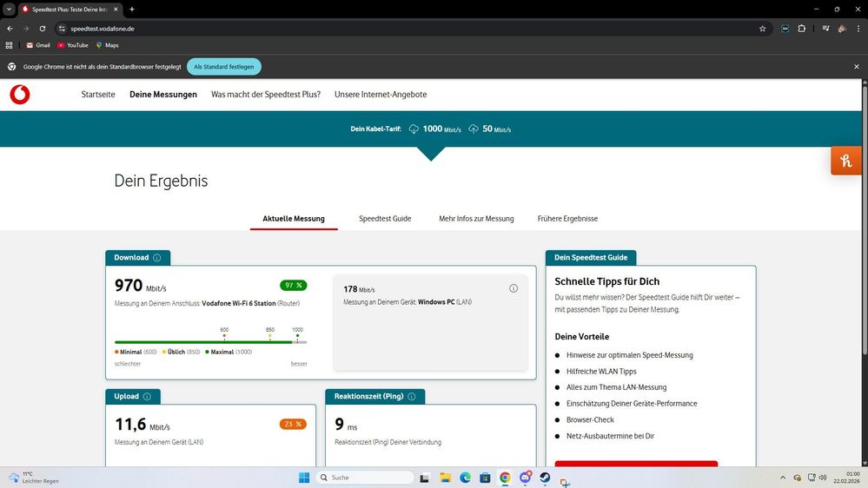This screenshot has height=488, width=868.
Task: Click the Vodafone logo
Action: click(x=20, y=95)
